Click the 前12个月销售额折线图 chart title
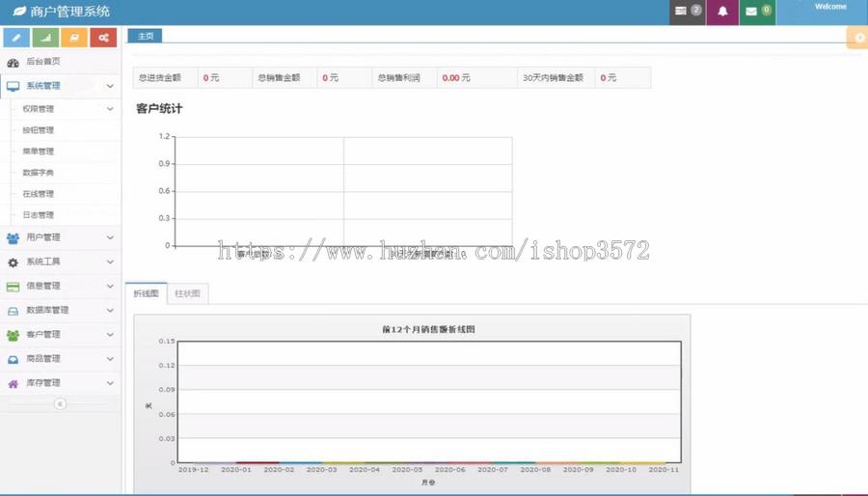The image size is (868, 496). point(428,329)
